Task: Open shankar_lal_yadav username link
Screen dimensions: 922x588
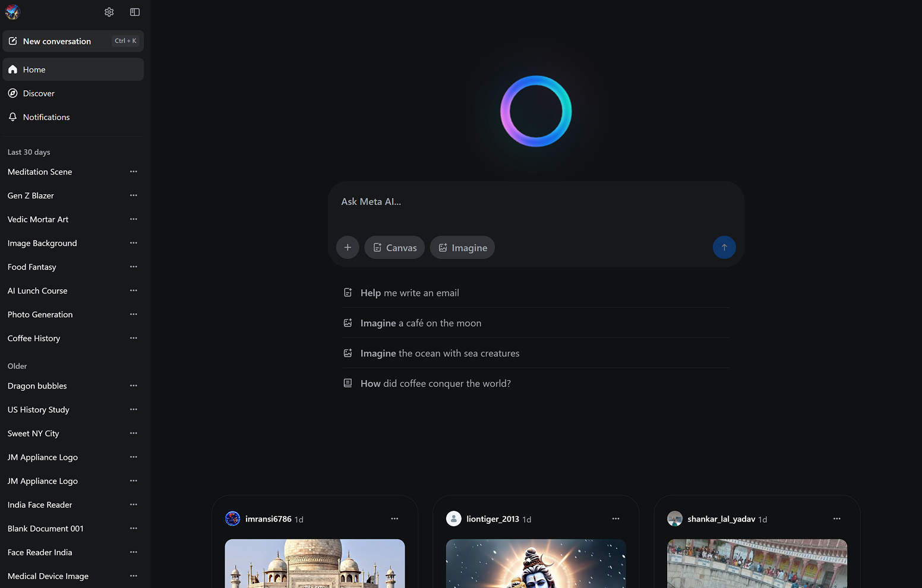Action: 721,519
